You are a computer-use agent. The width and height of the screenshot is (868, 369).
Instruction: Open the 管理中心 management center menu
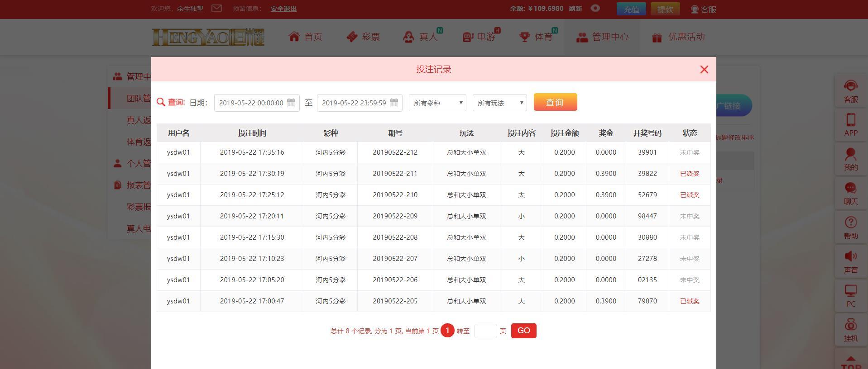point(602,37)
